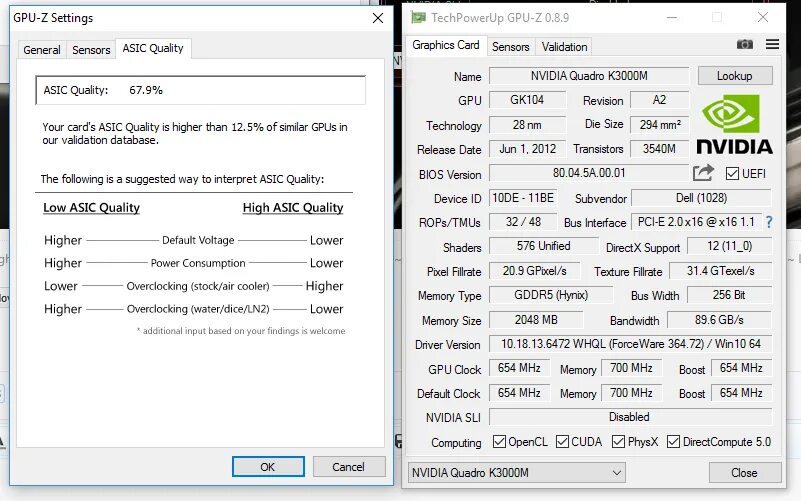Click the Texture Fillrate field 31.4 GTexel/s
Viewport: 801px width, 501px height.
tap(720, 271)
